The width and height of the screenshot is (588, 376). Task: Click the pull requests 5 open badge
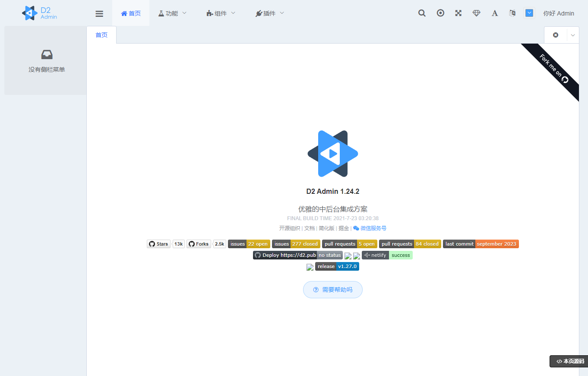pyautogui.click(x=350, y=244)
